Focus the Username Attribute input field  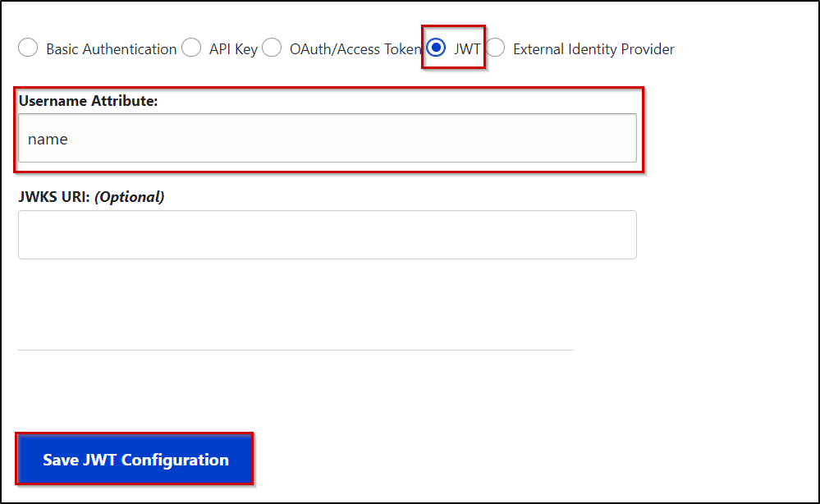[327, 139]
